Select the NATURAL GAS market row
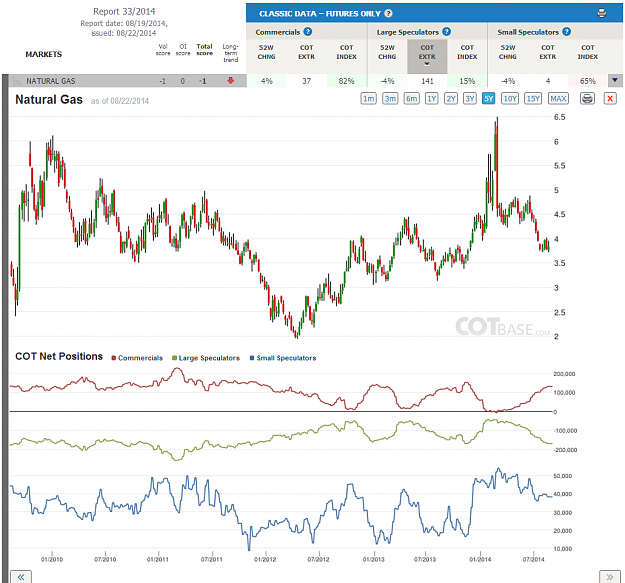This screenshot has width=625, height=583. pyautogui.click(x=128, y=81)
